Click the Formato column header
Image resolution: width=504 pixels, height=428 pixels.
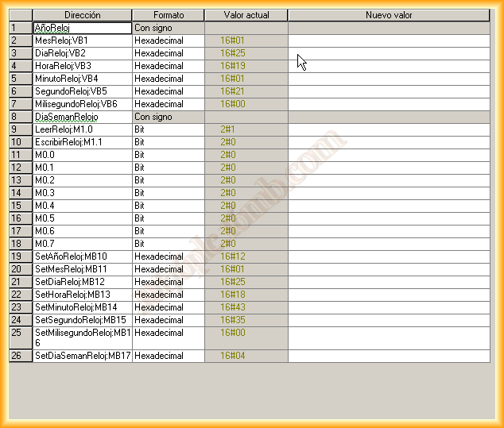168,15
